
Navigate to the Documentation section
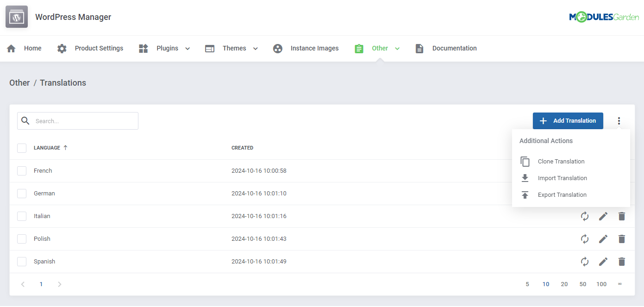pyautogui.click(x=454, y=48)
